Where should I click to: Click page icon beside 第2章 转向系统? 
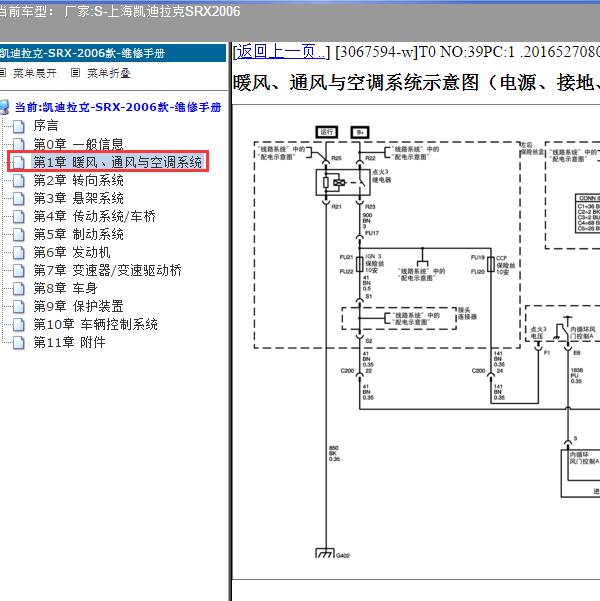click(18, 180)
